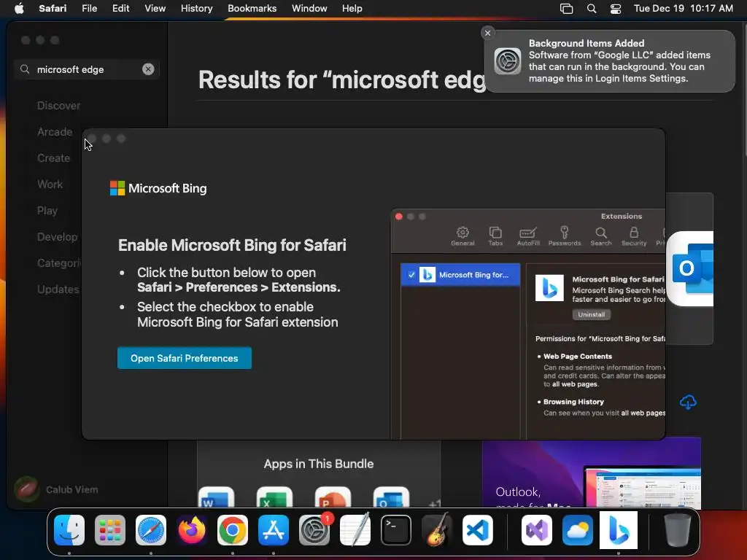This screenshot has height=560, width=747.
Task: Select Play in App Store sidebar
Action: point(47,211)
